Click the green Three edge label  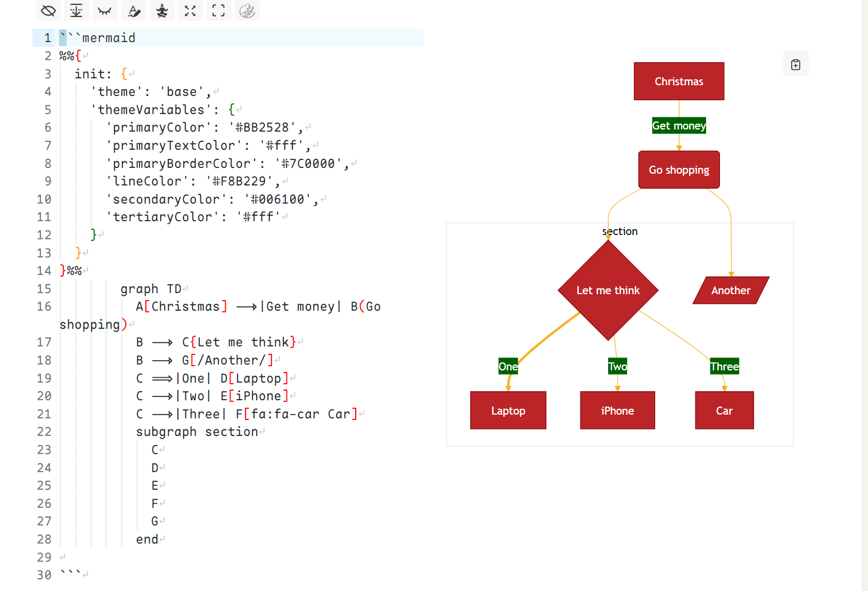click(724, 366)
